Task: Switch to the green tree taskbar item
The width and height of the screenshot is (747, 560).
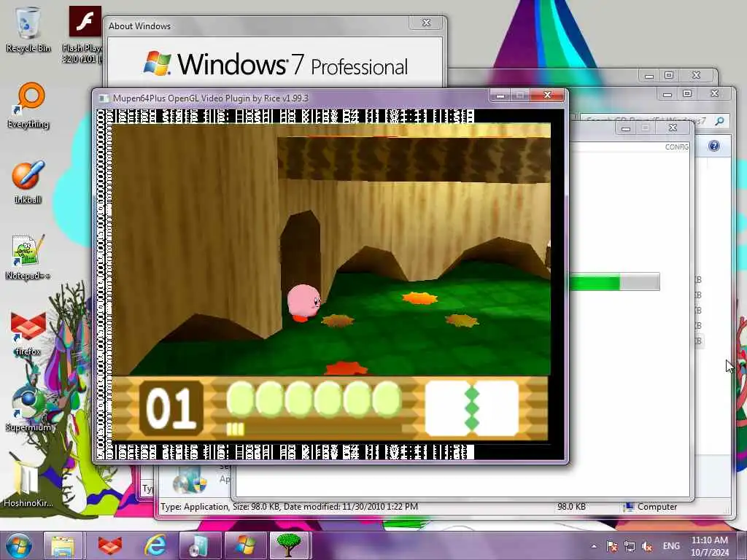Action: [x=290, y=545]
